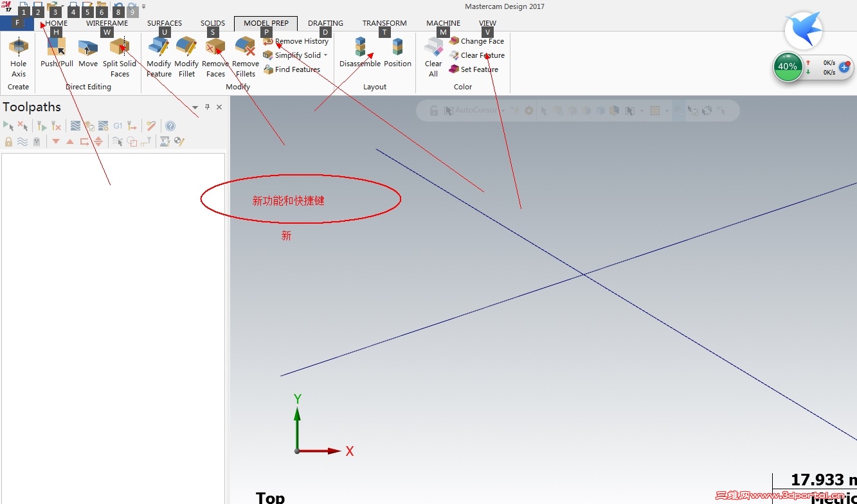Select the Push/Pull tool
This screenshot has height=504, width=857.
tap(57, 53)
